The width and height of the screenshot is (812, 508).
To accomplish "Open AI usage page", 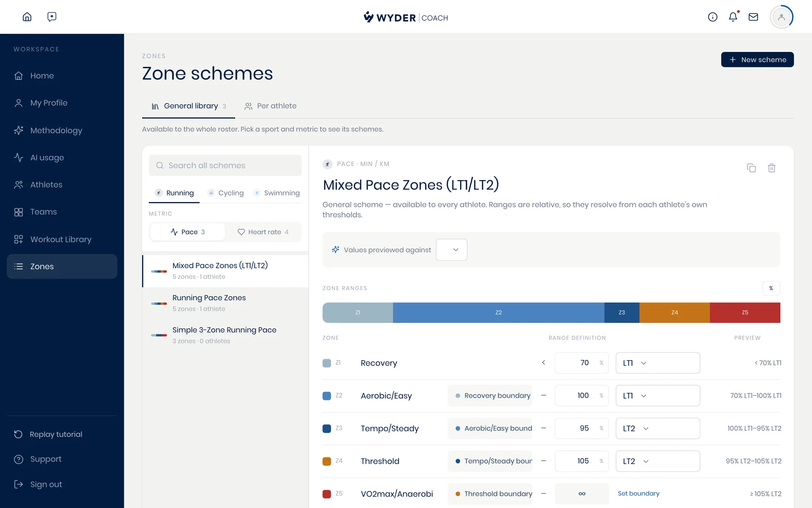I will pos(62,157).
